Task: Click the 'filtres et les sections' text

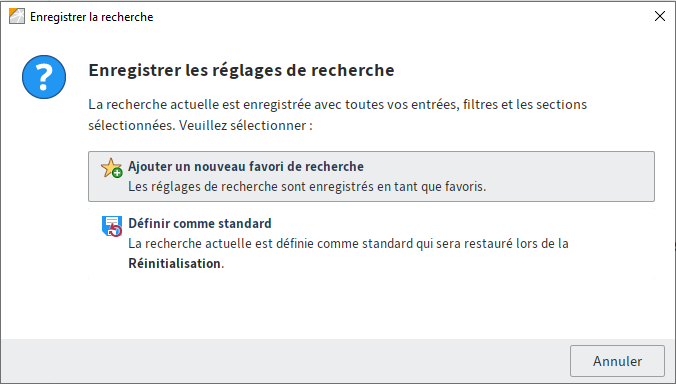Action: coord(525,104)
